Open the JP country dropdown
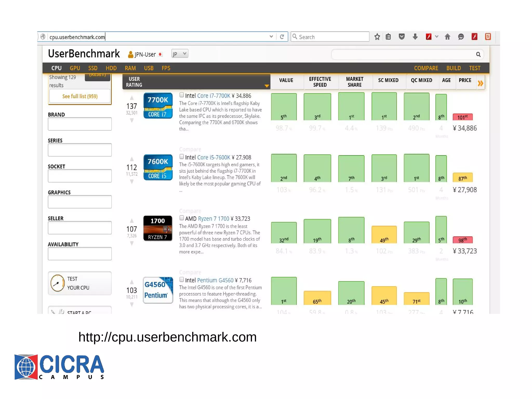Image resolution: width=532 pixels, height=399 pixels. tap(180, 54)
